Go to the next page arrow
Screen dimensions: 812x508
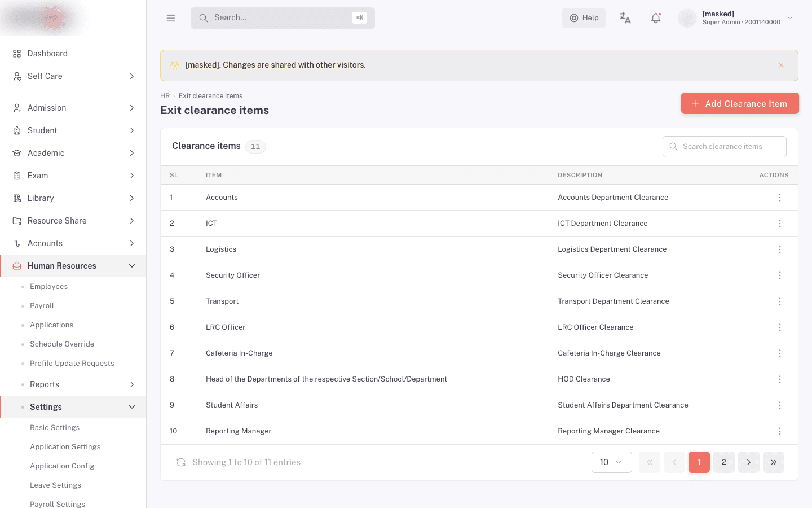tap(749, 462)
